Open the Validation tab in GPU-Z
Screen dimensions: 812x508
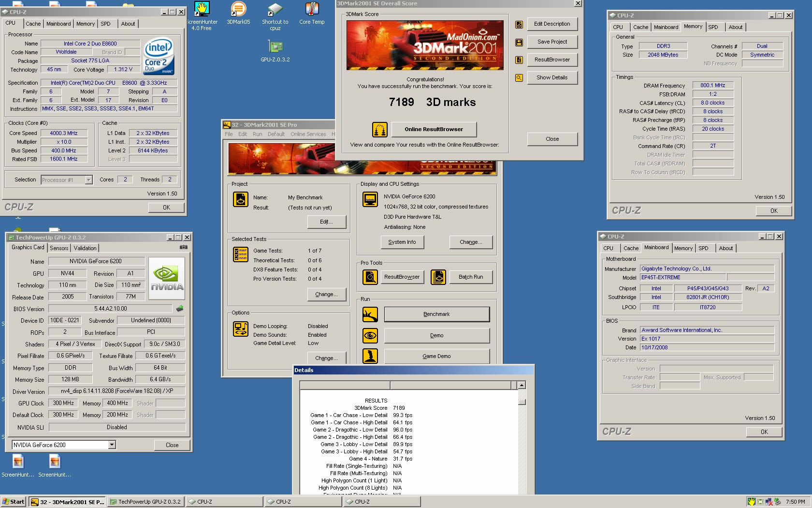[x=85, y=248]
